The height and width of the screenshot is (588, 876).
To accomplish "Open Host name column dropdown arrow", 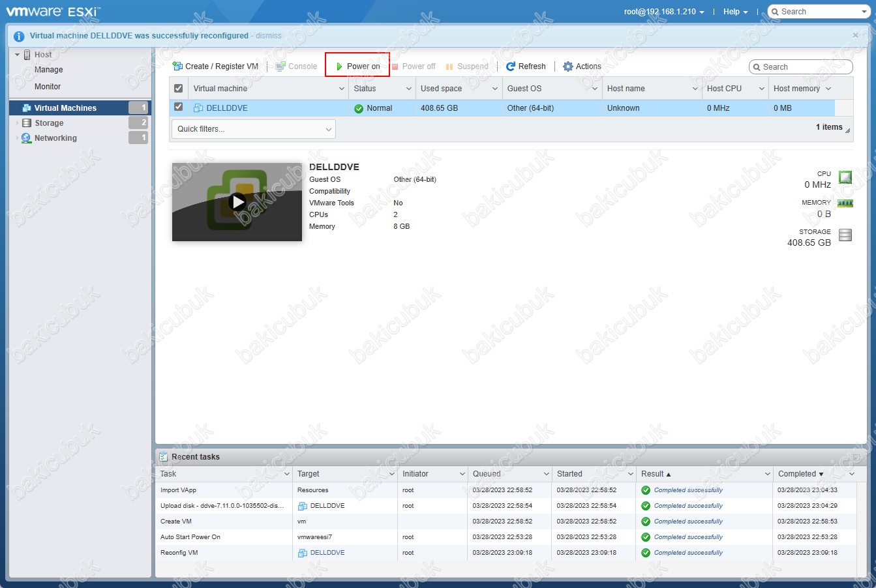I will [695, 89].
